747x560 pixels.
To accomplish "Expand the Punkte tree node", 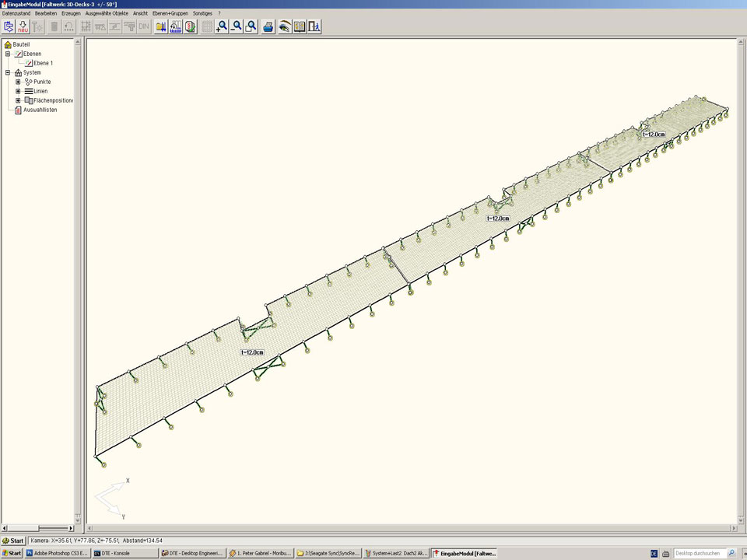I will pos(18,82).
